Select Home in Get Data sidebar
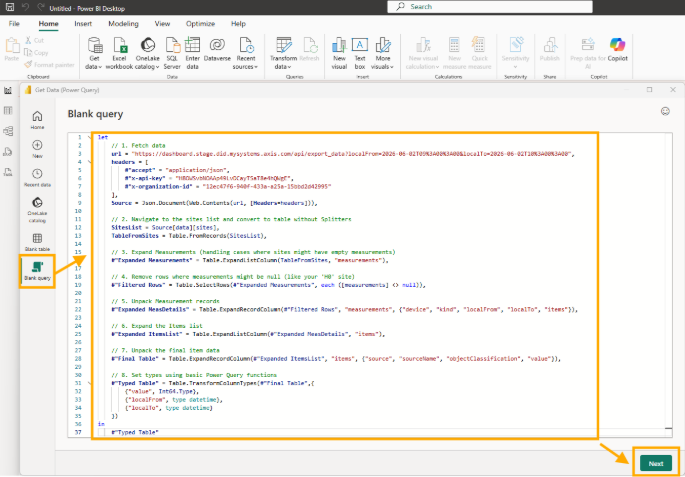This screenshot has width=685, height=477. tap(38, 120)
